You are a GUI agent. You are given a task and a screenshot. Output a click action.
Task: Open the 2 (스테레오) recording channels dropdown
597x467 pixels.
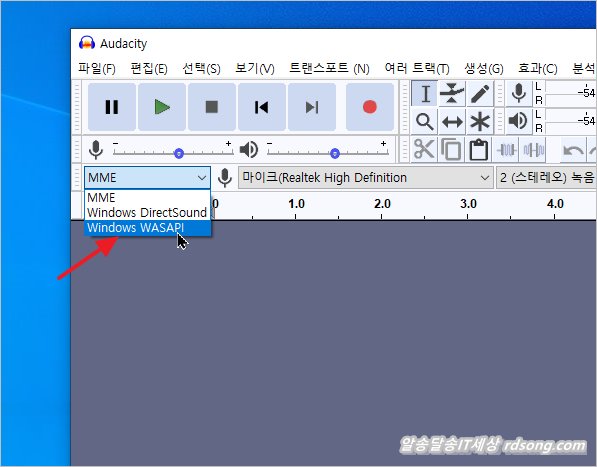tap(546, 178)
